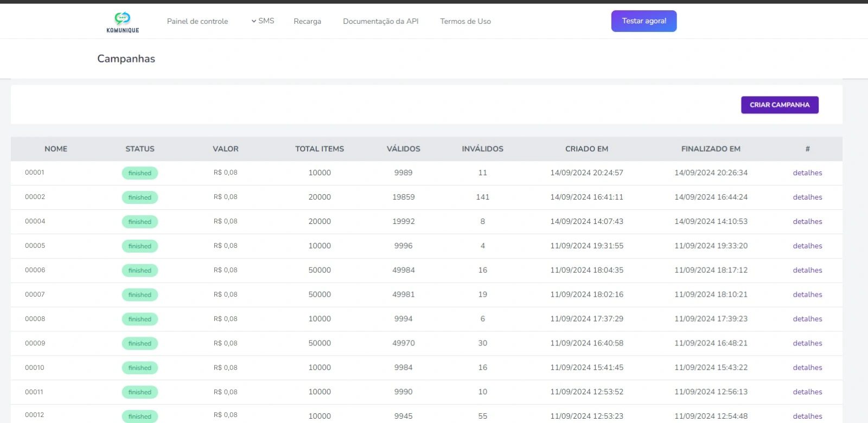Screen dimensions: 868x423
Task: Open detalhes for campaign 00009
Action: tap(807, 343)
